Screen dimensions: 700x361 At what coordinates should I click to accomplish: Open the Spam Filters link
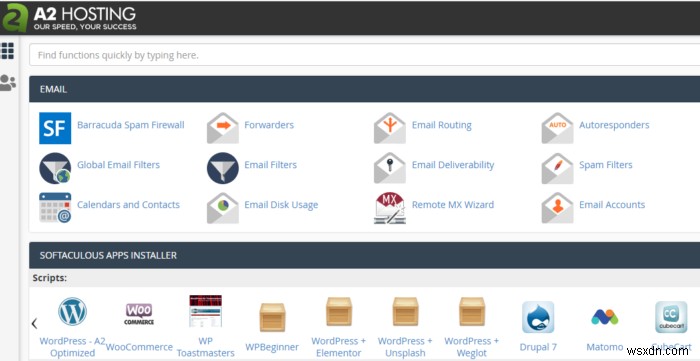coord(605,165)
